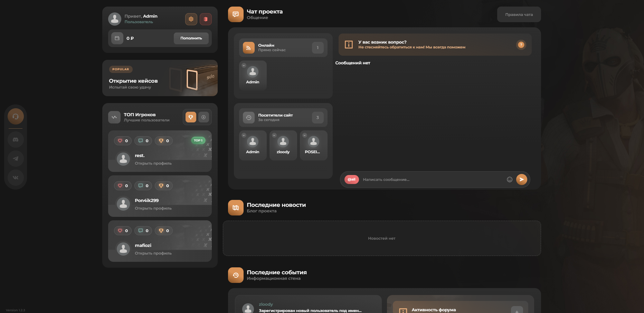The image size is (644, 313).
Task: Click the red logout door icon
Action: tap(206, 19)
